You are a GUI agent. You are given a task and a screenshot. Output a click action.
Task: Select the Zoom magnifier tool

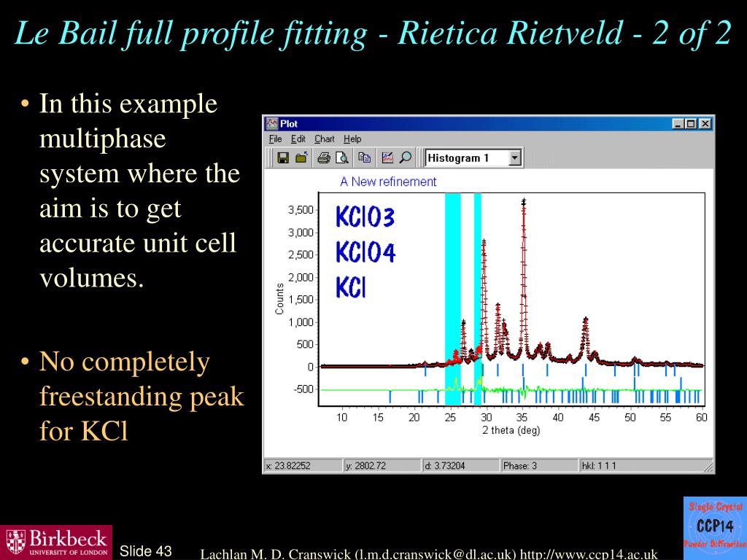(406, 158)
